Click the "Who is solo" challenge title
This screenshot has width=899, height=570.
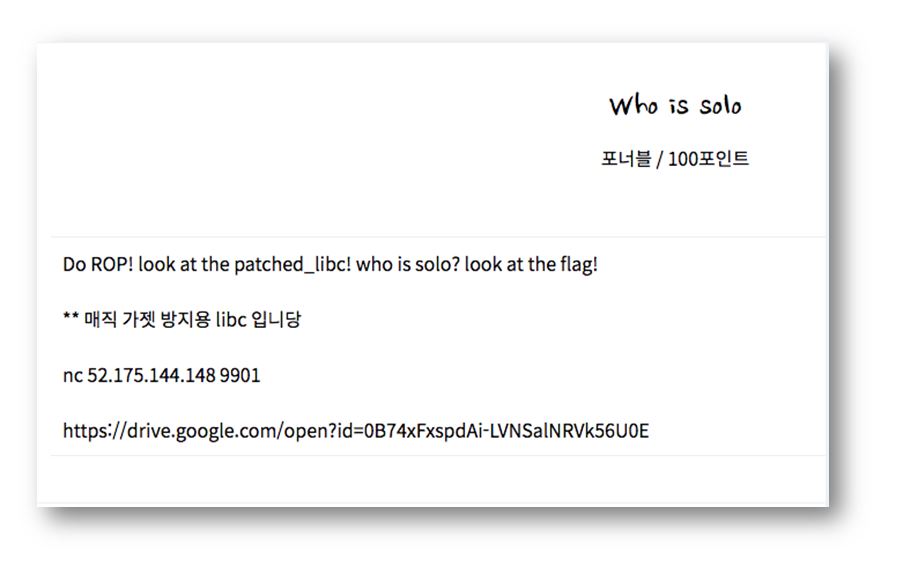coord(675,105)
